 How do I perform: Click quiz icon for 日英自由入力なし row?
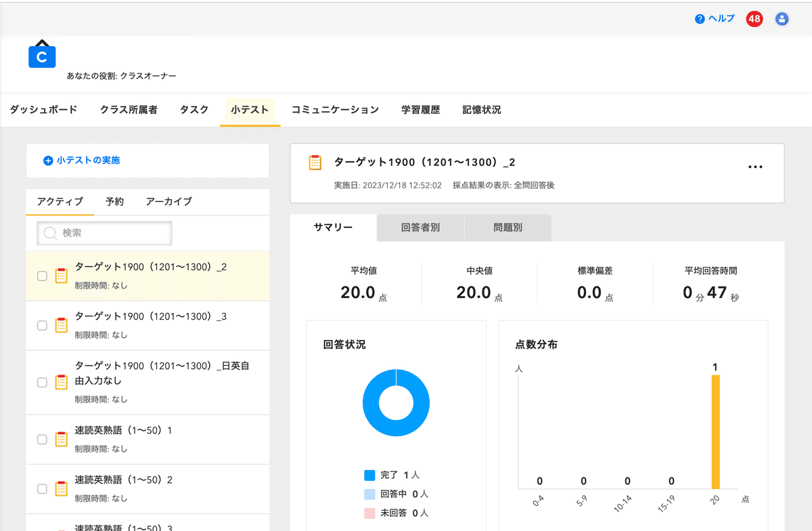pyautogui.click(x=62, y=382)
